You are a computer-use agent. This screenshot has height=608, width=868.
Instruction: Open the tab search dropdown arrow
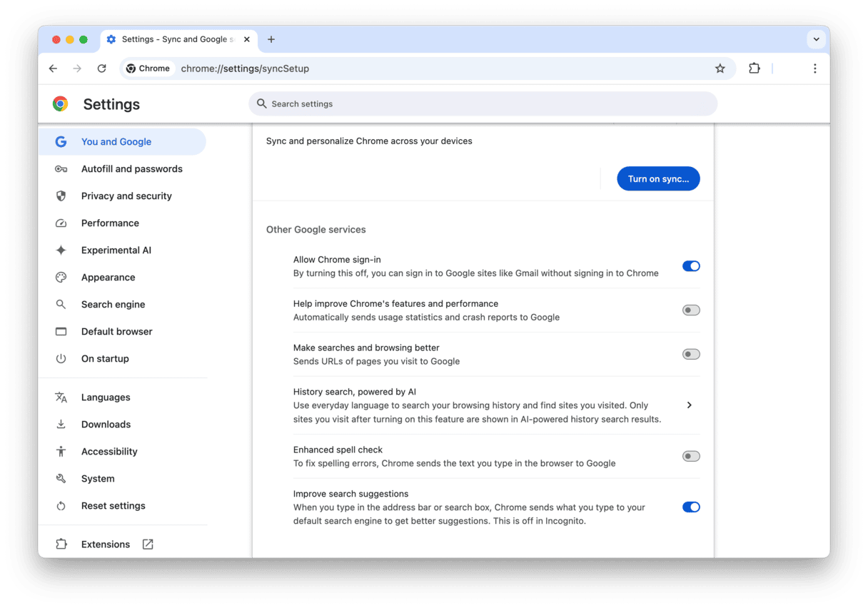[815, 39]
